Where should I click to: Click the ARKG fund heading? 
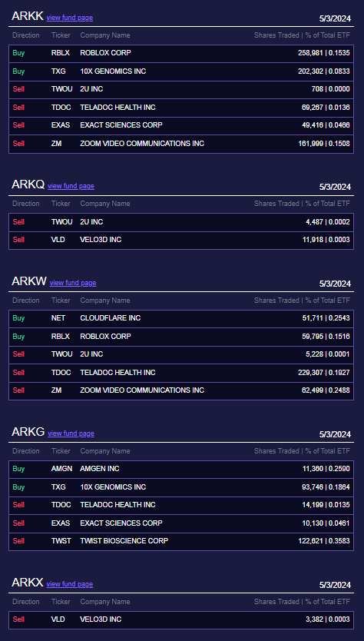[x=28, y=432]
